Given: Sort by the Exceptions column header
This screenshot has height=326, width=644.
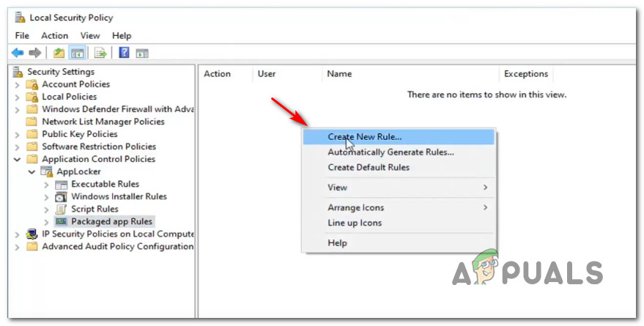Looking at the screenshot, I should (526, 74).
